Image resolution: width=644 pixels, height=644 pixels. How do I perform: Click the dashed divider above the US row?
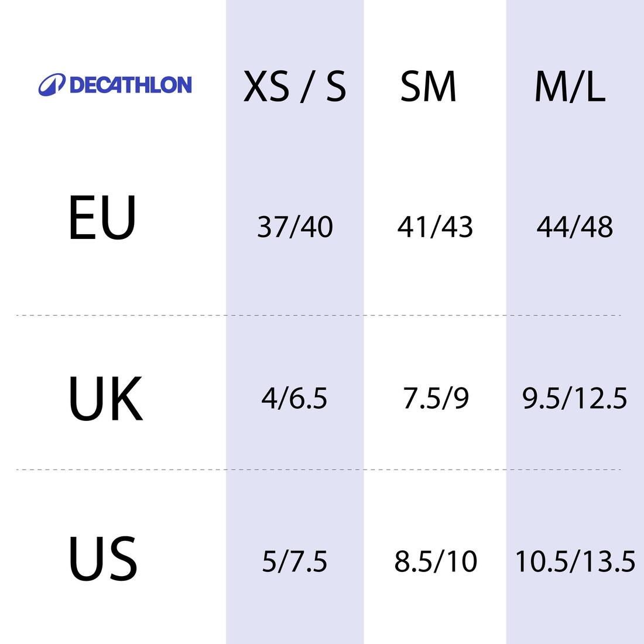click(x=176, y=470)
